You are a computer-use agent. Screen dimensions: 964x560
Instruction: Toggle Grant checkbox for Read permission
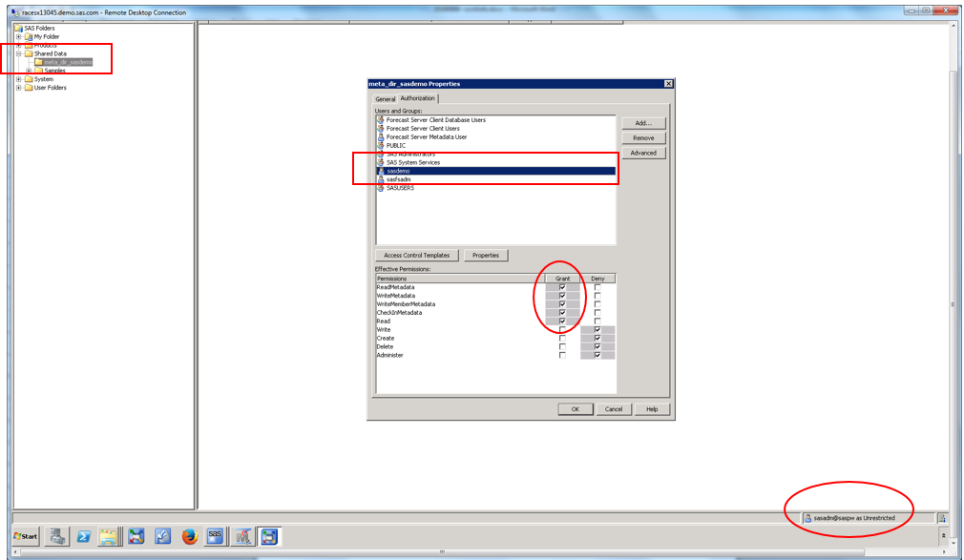[x=562, y=321]
